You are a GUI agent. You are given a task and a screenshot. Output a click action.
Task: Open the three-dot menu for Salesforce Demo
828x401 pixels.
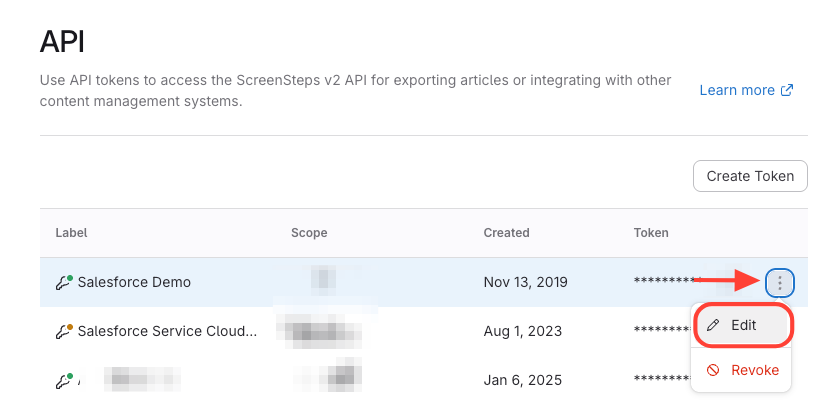pyautogui.click(x=779, y=283)
